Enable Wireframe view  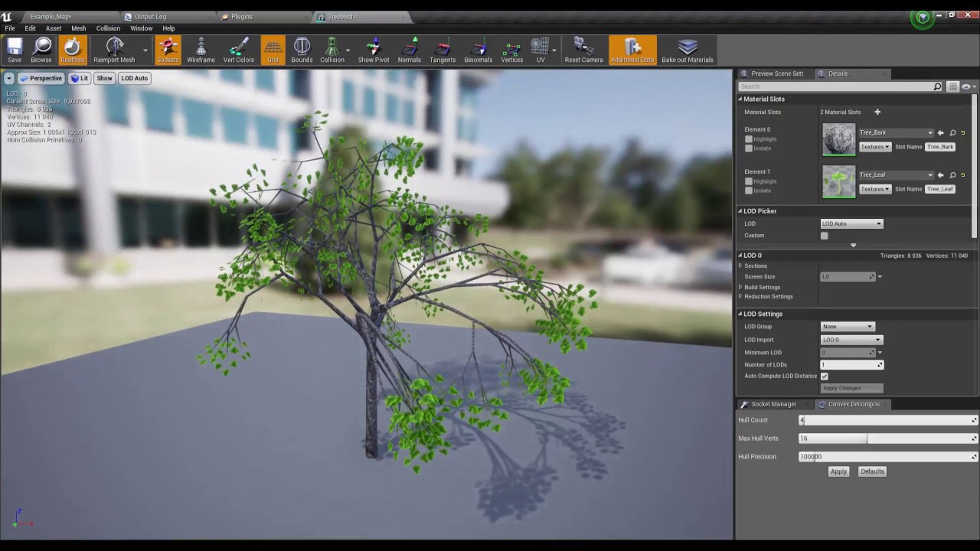[x=201, y=51]
